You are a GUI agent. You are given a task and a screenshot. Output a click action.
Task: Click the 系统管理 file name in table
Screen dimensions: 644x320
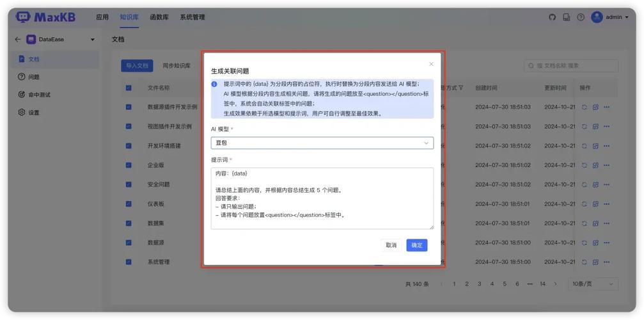(x=159, y=262)
